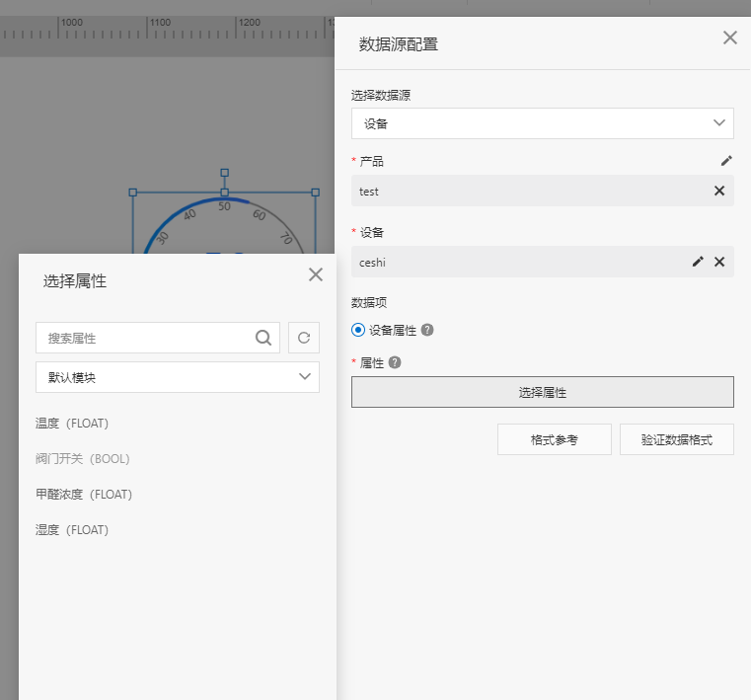Click the 选择属性 button
Image resolution: width=751 pixels, height=700 pixels.
click(542, 392)
